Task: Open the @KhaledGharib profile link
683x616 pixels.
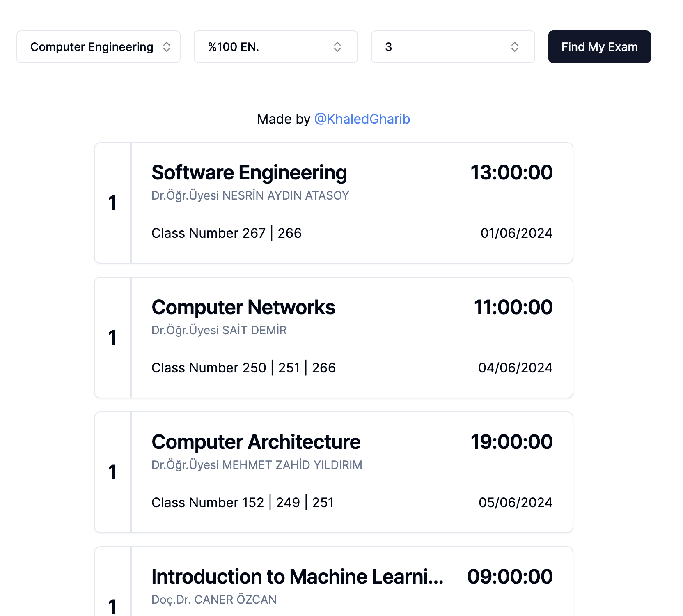Action: tap(362, 119)
